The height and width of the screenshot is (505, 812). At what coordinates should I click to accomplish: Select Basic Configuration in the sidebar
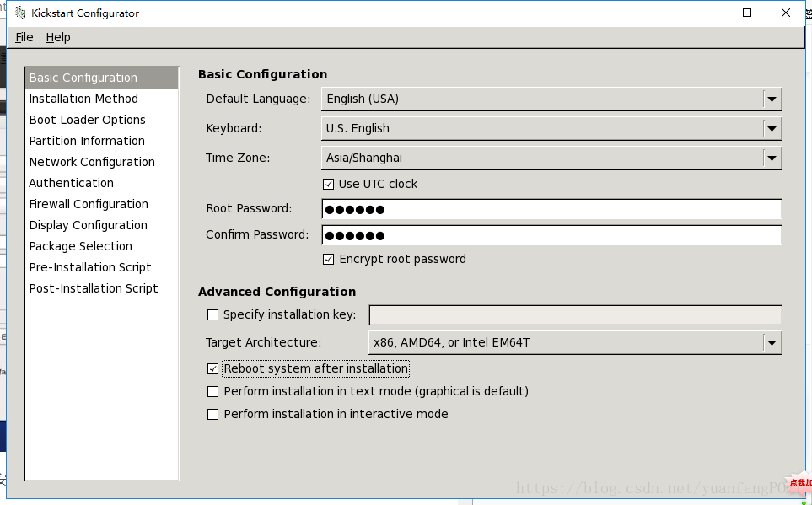coord(101,78)
